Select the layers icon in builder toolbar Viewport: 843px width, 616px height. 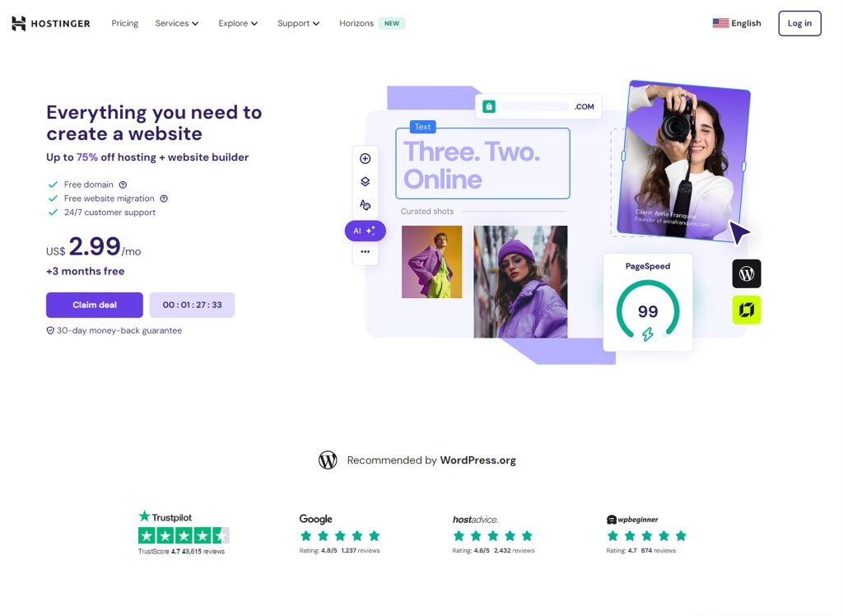pyautogui.click(x=365, y=182)
